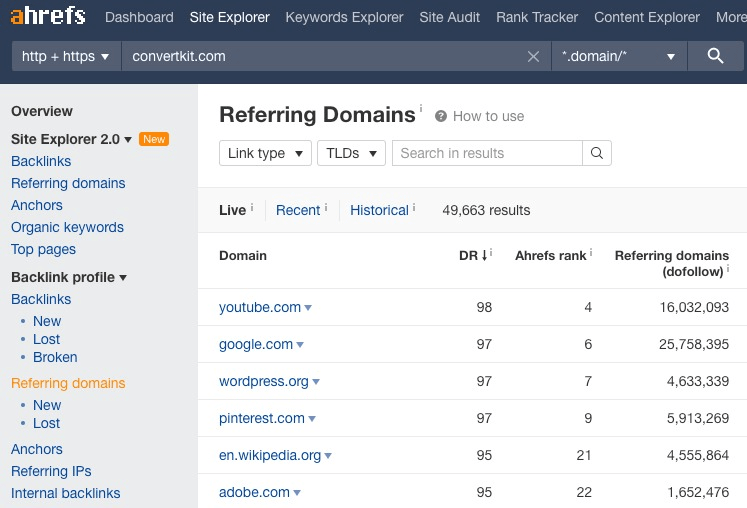The image size is (747, 508).
Task: Open wordpress.org domain link
Action: click(264, 381)
